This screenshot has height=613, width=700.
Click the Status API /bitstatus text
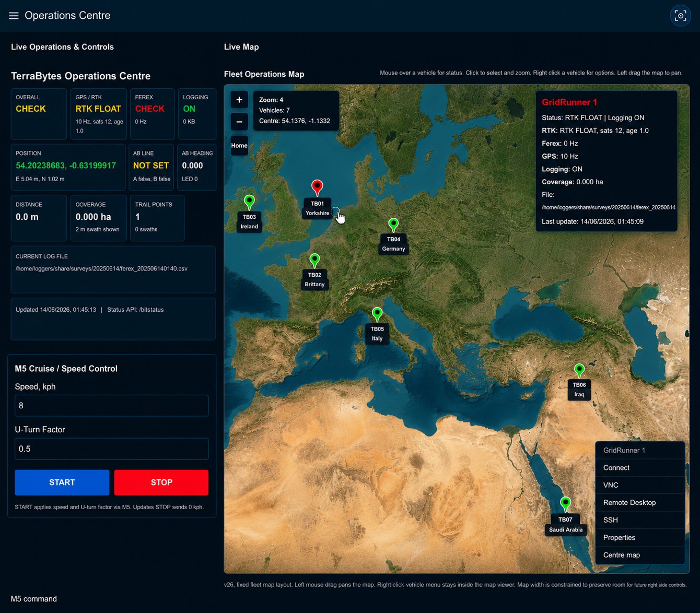(135, 310)
